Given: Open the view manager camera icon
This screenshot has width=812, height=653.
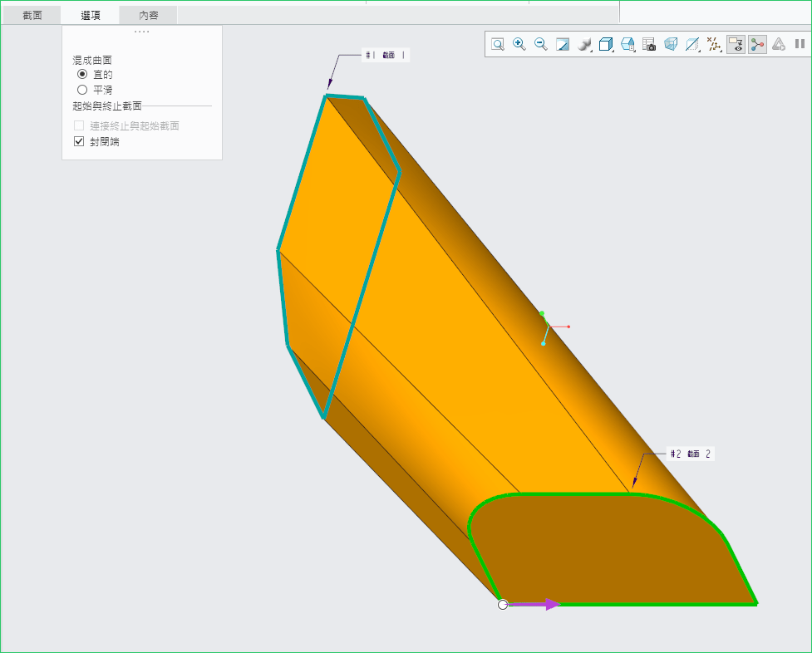Looking at the screenshot, I should click(x=649, y=44).
